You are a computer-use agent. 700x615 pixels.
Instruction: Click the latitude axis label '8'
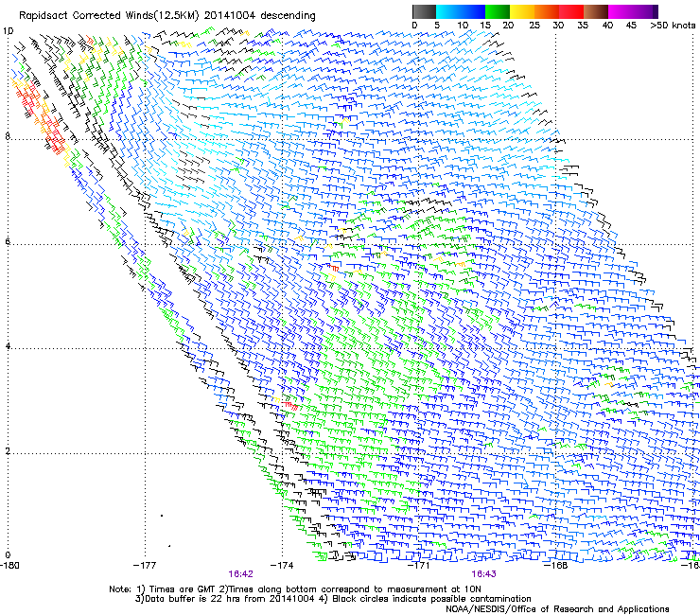[8, 136]
